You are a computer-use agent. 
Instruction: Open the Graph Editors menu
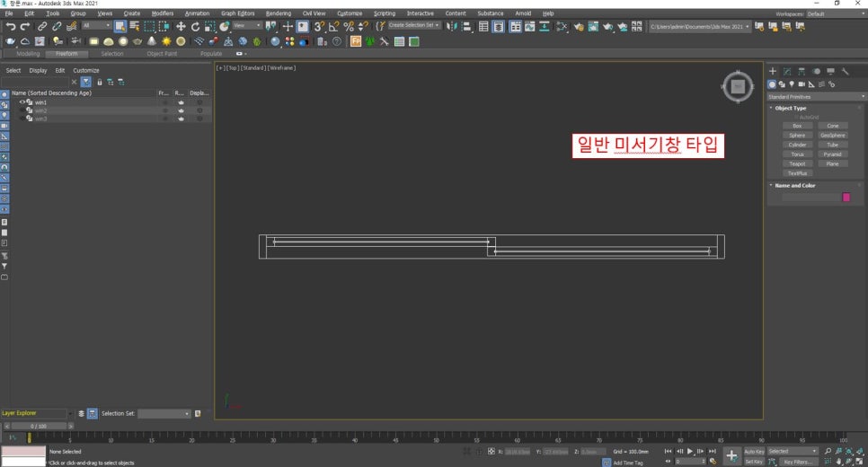click(237, 13)
